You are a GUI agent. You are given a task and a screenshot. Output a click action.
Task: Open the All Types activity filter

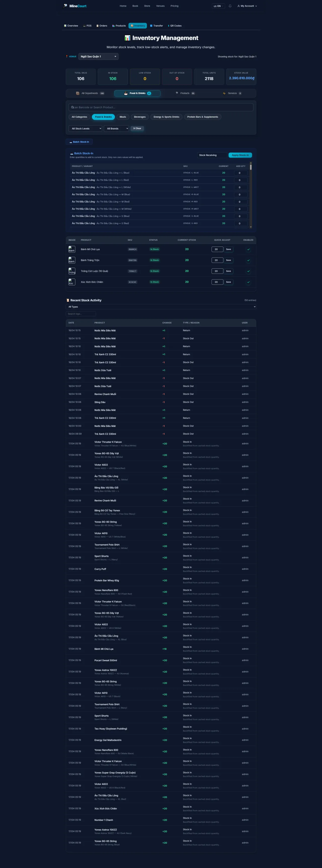click(161, 307)
